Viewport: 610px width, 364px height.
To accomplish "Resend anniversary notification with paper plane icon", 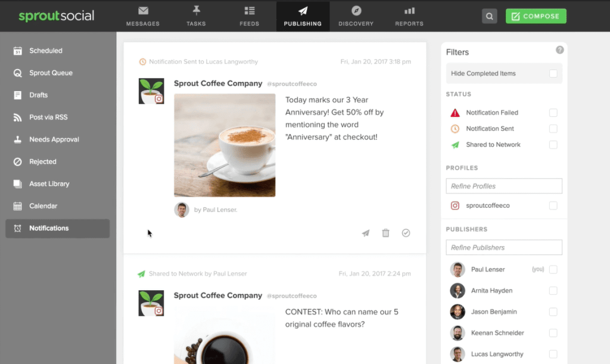I will click(x=365, y=233).
